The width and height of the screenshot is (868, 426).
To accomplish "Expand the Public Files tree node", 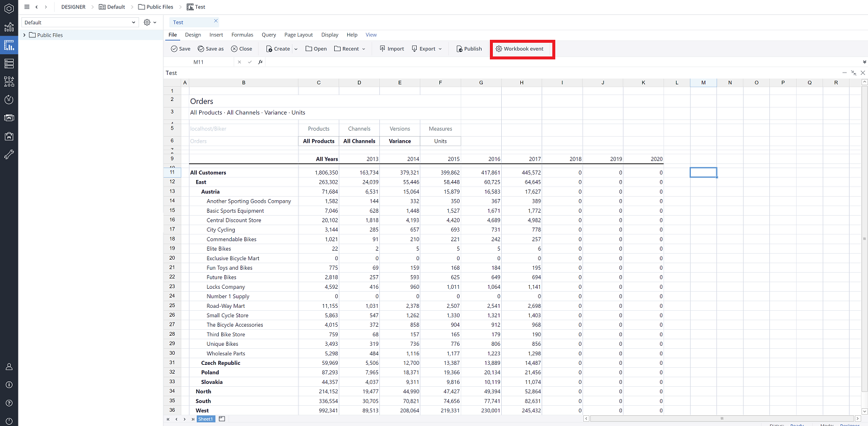I will tap(24, 35).
